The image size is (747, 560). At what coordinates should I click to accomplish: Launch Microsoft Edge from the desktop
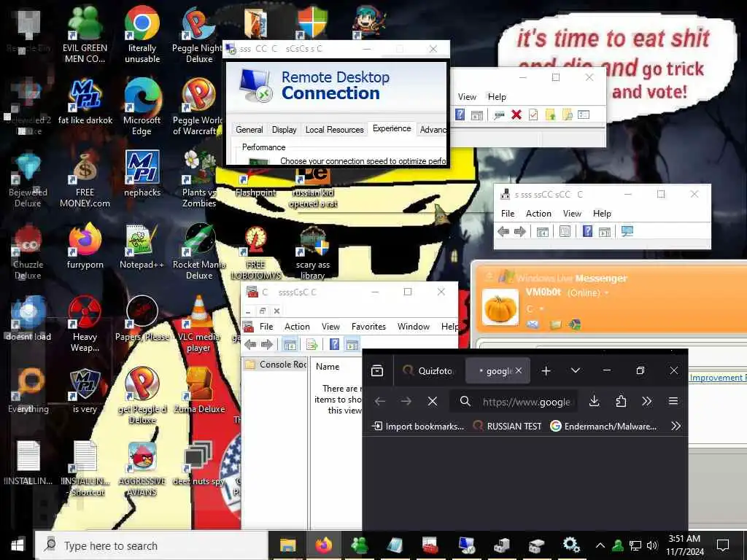pos(142,106)
